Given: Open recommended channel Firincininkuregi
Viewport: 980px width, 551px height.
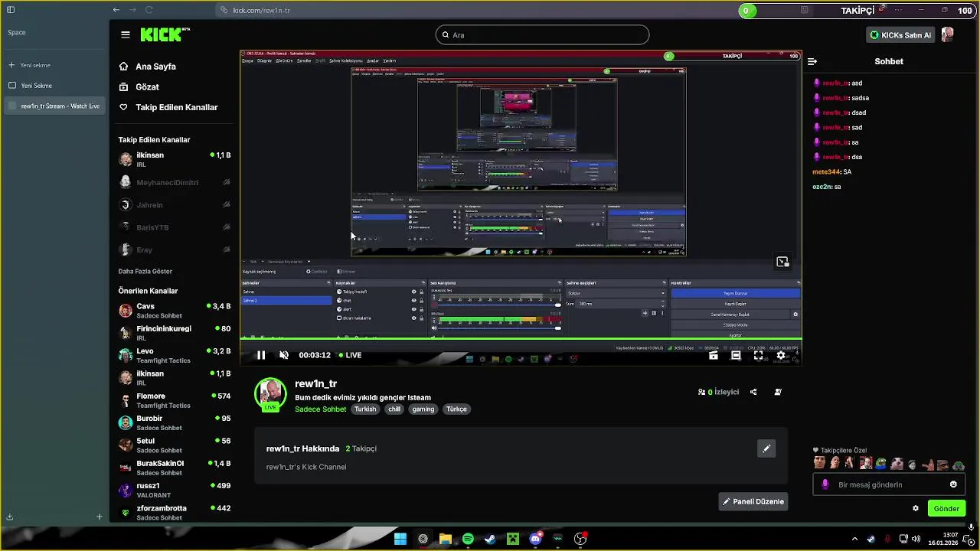Looking at the screenshot, I should click(175, 333).
